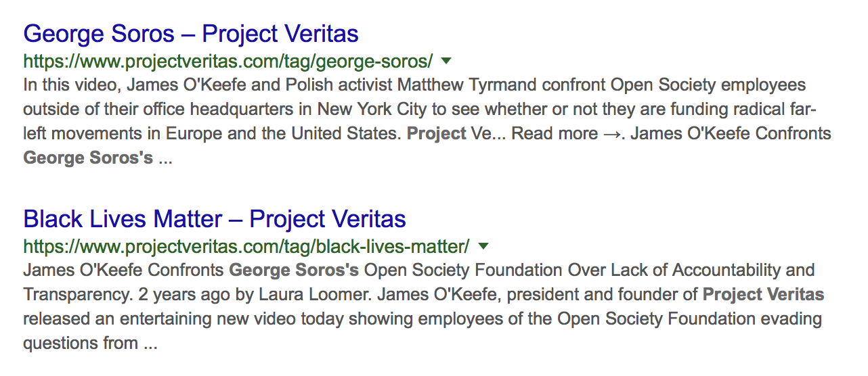Click the ellipsis ending the first snippet
Screen dimensions: 868x376
tap(166, 158)
